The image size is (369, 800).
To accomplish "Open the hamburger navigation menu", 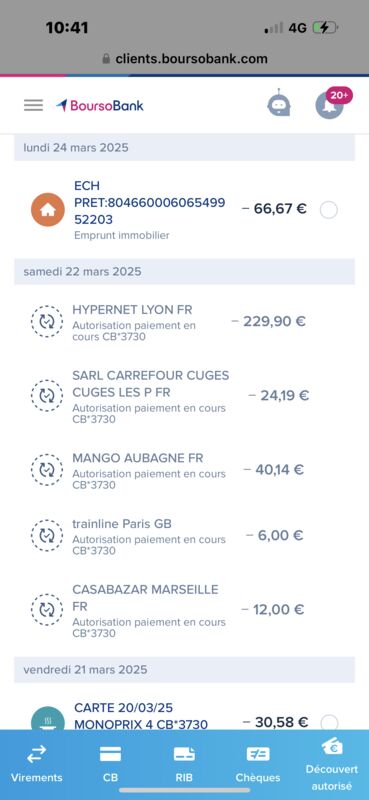I will 34,106.
